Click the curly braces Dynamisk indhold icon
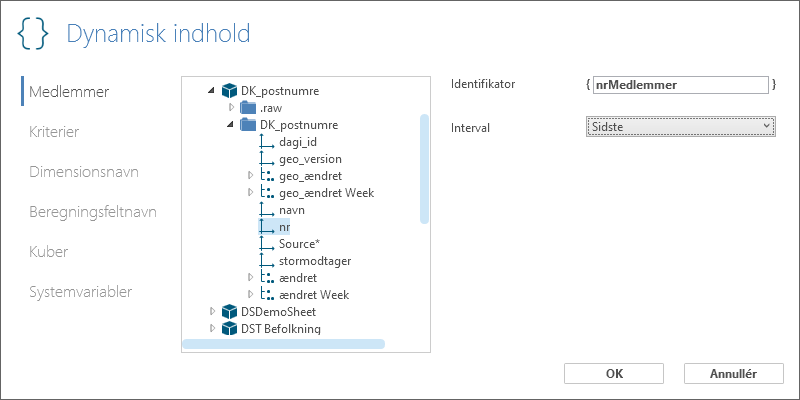Viewport: 800px width, 400px height. [33, 34]
